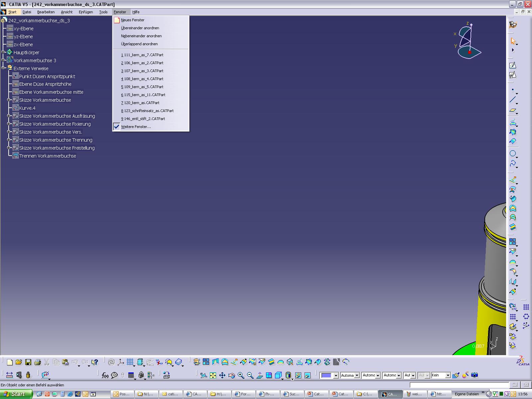
Task: Select xy-Ebene in the tree
Action: click(20, 29)
